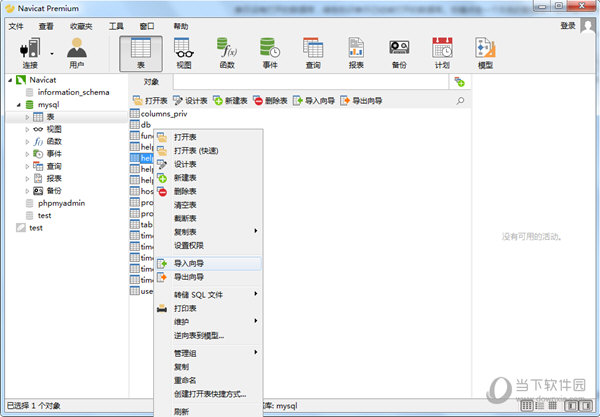The width and height of the screenshot is (600, 417).
Task: Click the search magnifier in object toolbar
Action: tap(460, 101)
